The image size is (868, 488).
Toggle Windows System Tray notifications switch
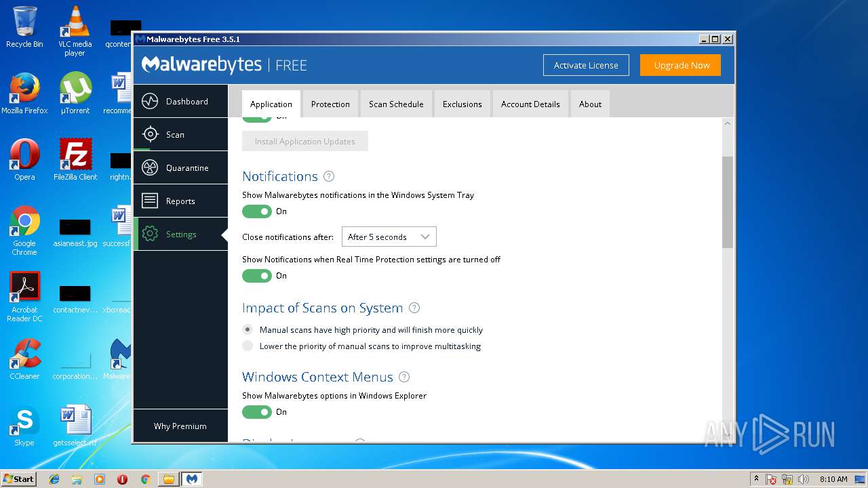(257, 211)
